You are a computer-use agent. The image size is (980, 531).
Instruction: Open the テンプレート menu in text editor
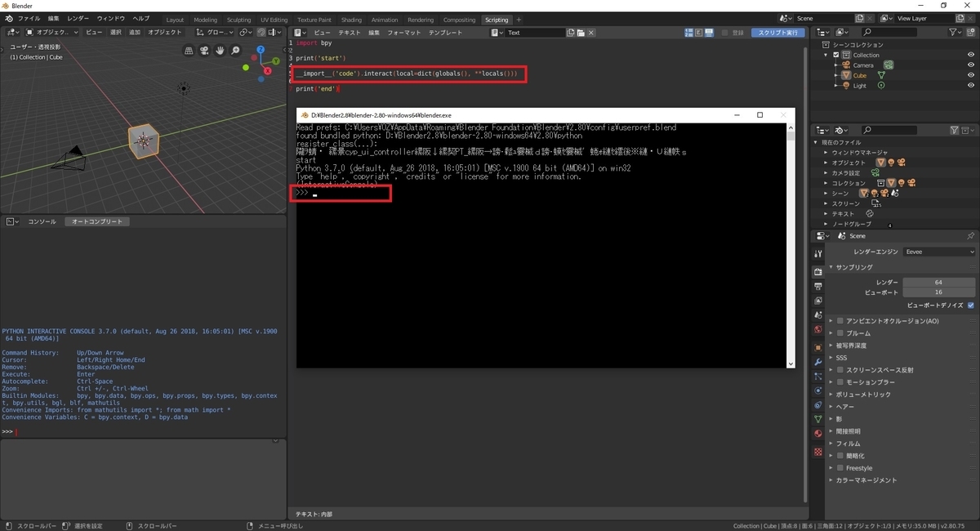[445, 33]
